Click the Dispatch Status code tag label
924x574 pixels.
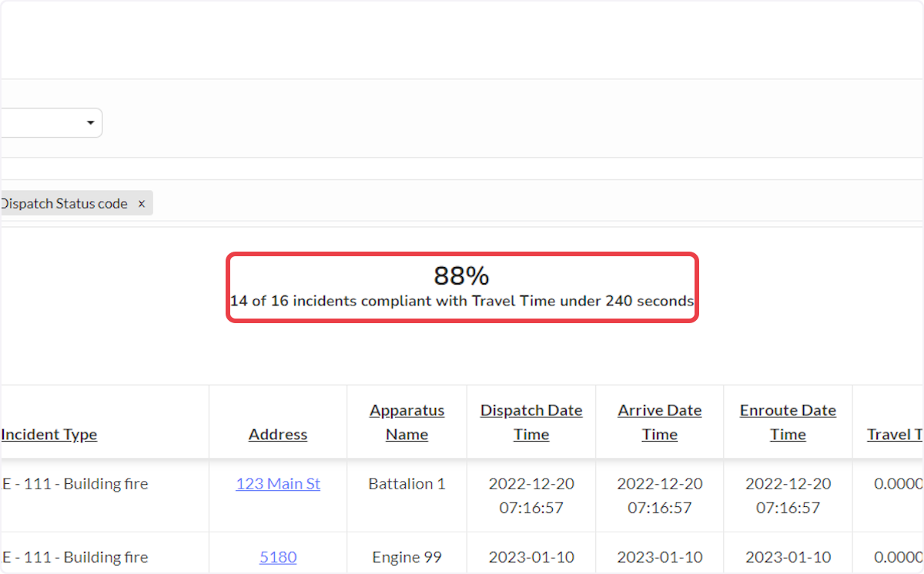pos(64,204)
